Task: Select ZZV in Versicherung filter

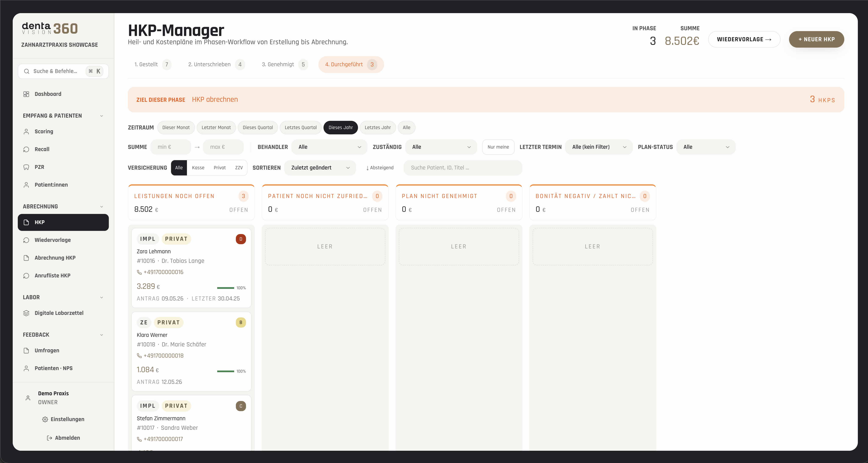Action: tap(239, 168)
